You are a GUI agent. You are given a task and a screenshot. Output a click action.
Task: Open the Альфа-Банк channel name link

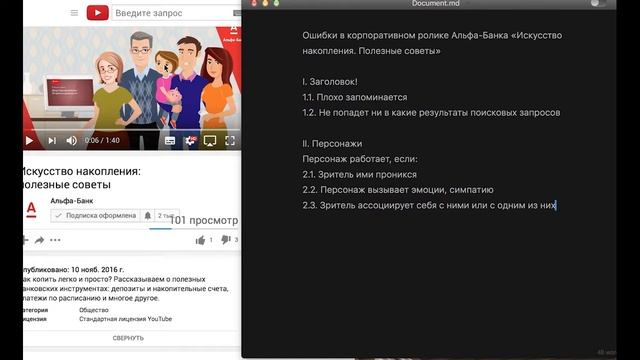72,201
